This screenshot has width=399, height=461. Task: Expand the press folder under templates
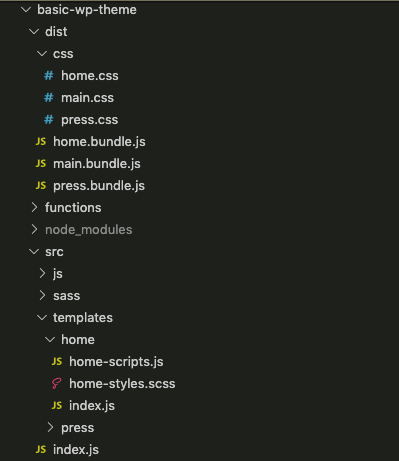pos(50,427)
